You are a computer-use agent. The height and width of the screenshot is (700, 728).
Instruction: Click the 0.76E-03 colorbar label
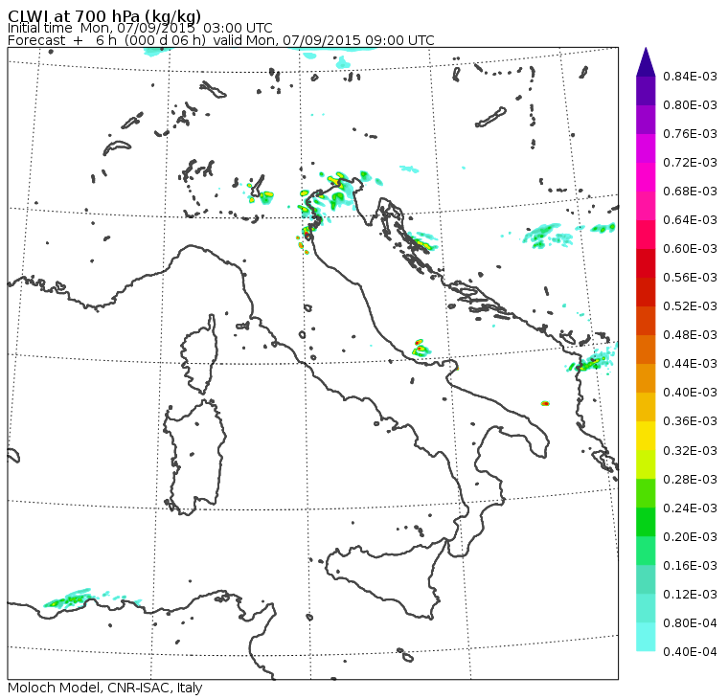[x=690, y=134]
